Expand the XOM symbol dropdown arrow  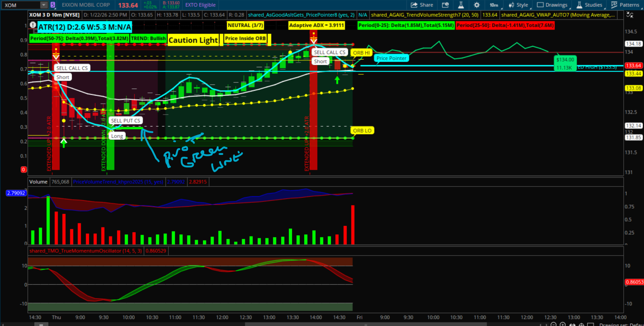(44, 5)
